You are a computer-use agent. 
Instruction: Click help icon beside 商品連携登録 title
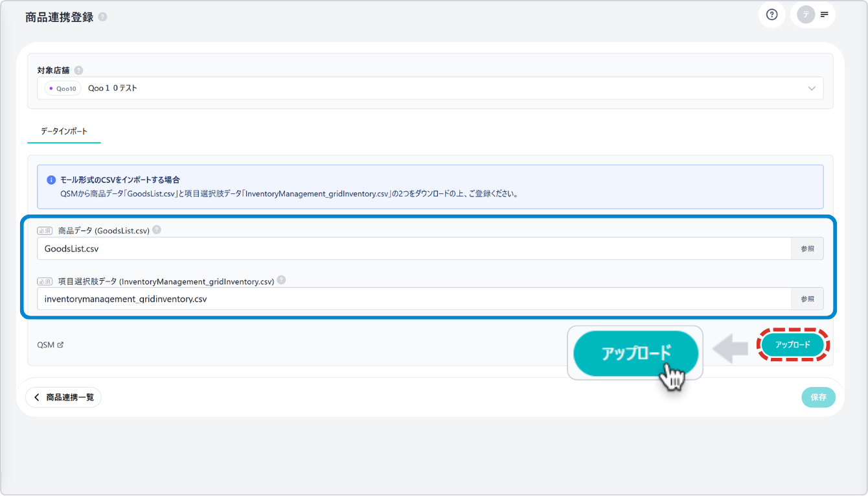coord(103,18)
